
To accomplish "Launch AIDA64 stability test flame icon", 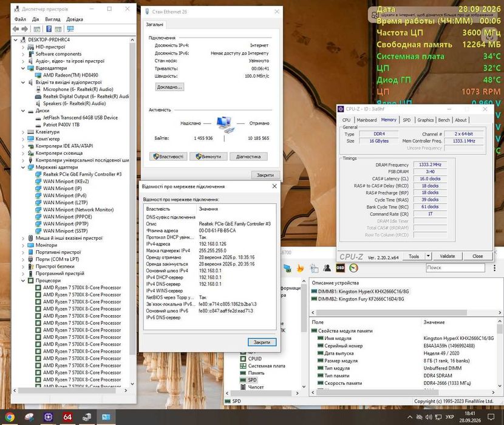I will point(300,268).
